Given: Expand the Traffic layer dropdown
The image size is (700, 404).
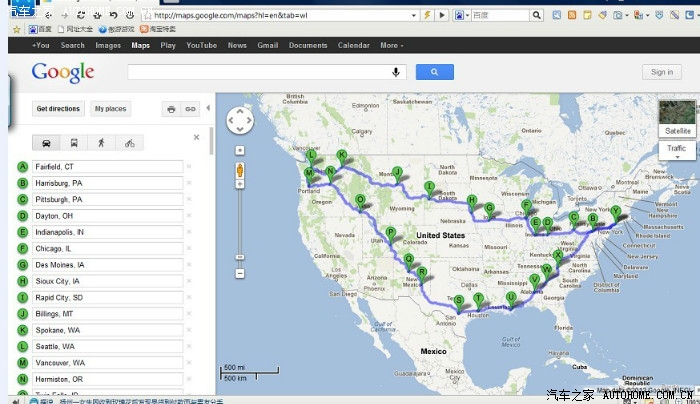Looking at the screenshot, I should pos(677,150).
